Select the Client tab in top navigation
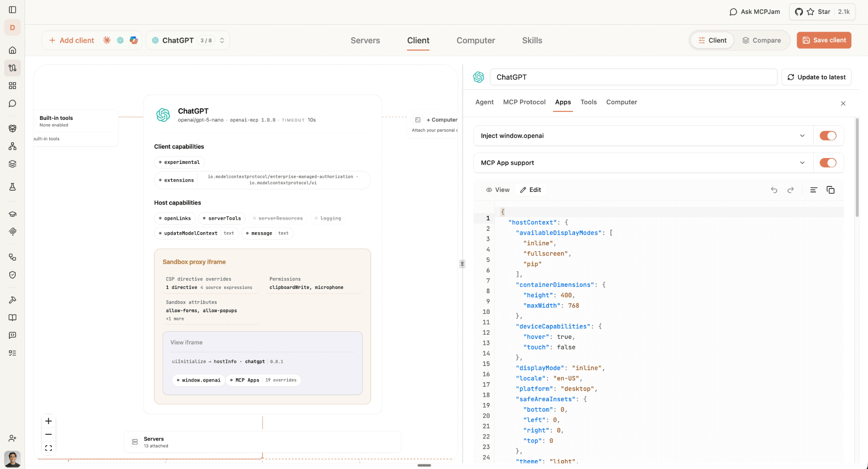This screenshot has width=868, height=469. tap(418, 40)
